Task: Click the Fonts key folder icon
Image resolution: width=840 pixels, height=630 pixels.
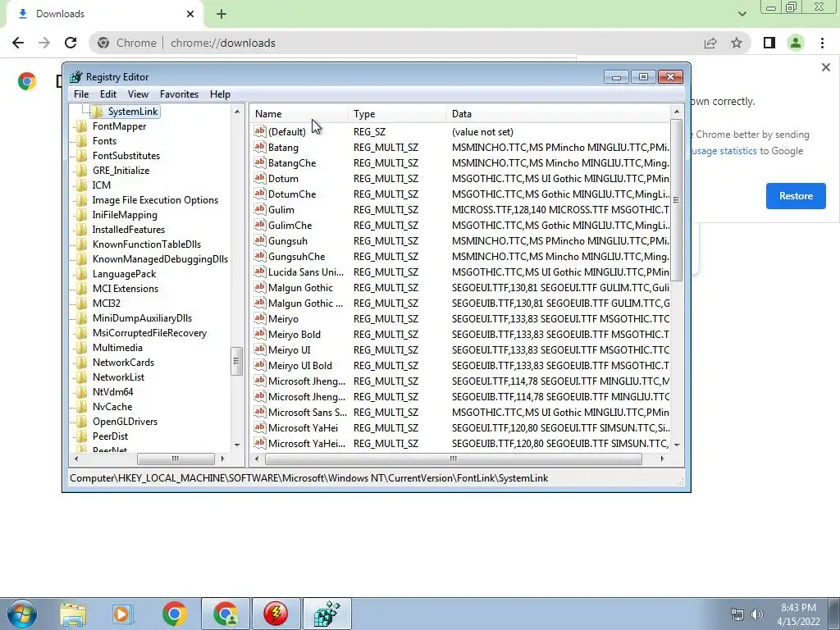Action: (81, 141)
